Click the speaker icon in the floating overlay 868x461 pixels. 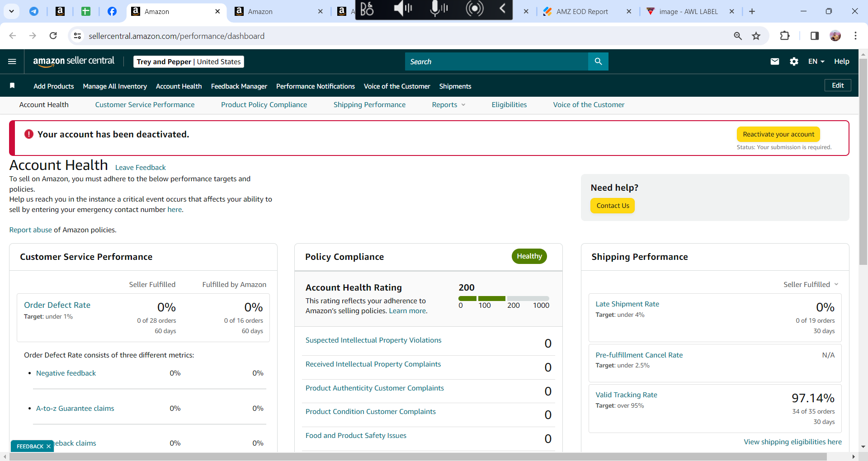[402, 9]
